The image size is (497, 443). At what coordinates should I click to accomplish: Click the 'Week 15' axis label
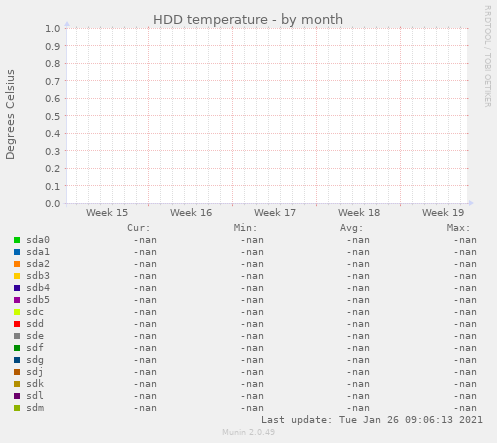pyautogui.click(x=107, y=213)
